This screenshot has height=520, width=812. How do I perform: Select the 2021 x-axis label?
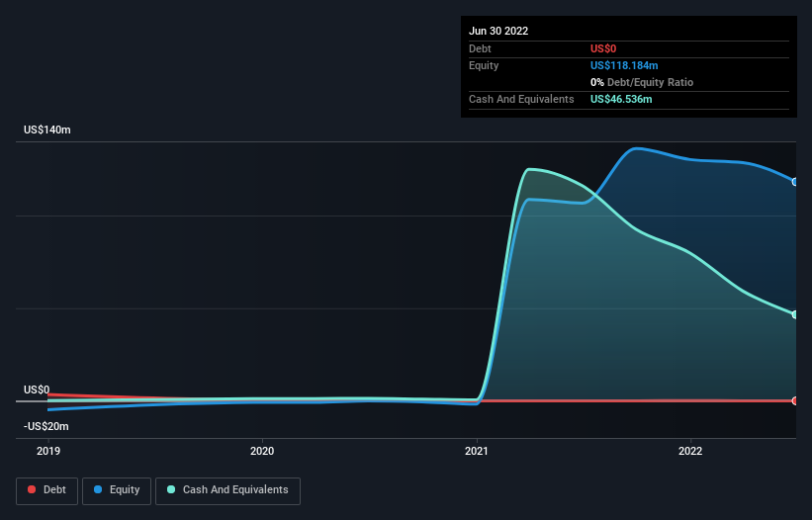477,451
